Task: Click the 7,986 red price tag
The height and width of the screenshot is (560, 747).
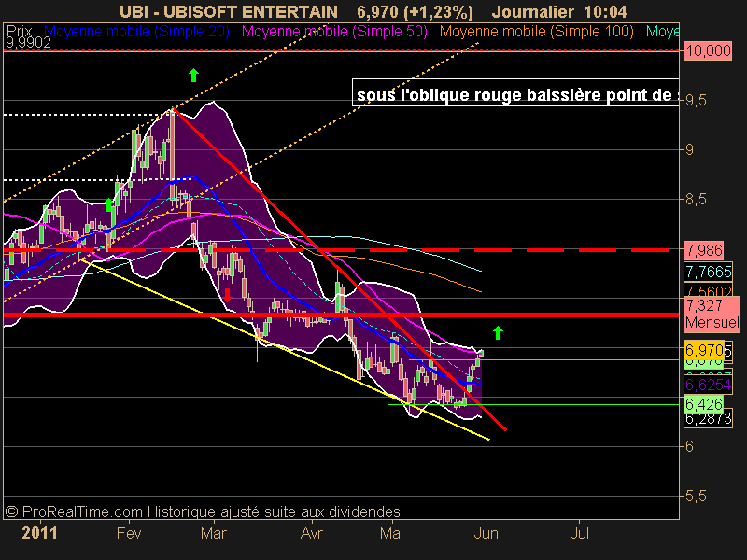Action: (x=704, y=250)
